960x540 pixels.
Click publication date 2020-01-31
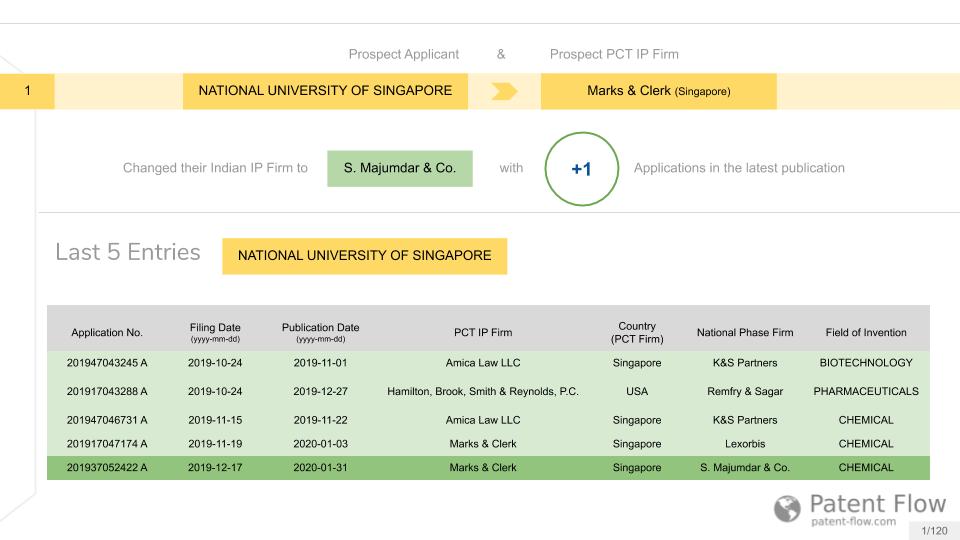click(320, 468)
